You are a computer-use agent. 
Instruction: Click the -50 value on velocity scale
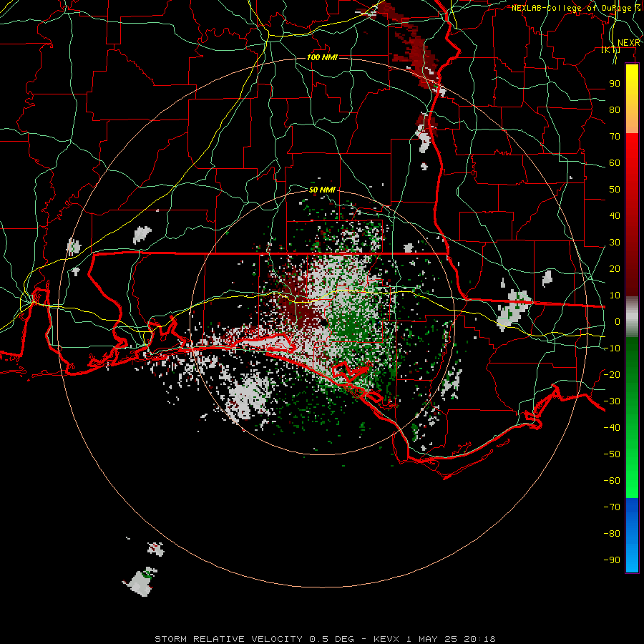pyautogui.click(x=612, y=454)
